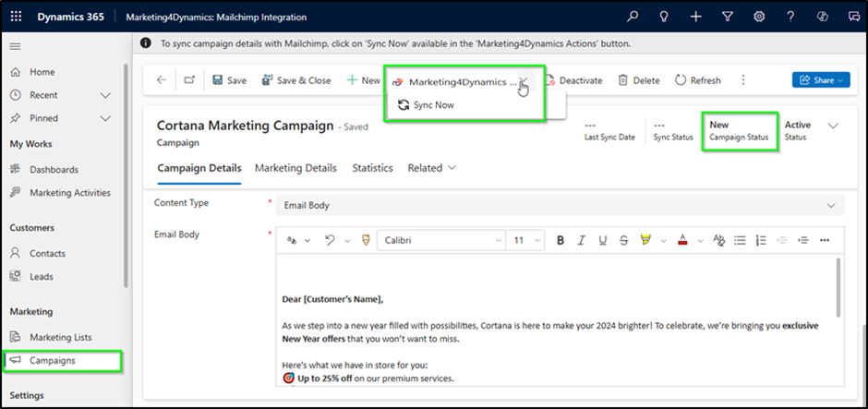Click the plus quick-create icon in the header
868x409 pixels.
click(x=696, y=17)
